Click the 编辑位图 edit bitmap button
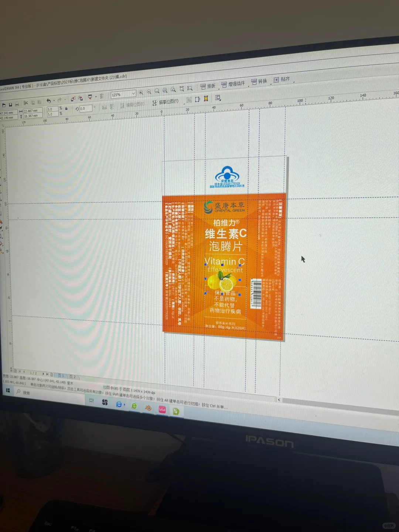This screenshot has width=399, height=532. tap(132, 105)
